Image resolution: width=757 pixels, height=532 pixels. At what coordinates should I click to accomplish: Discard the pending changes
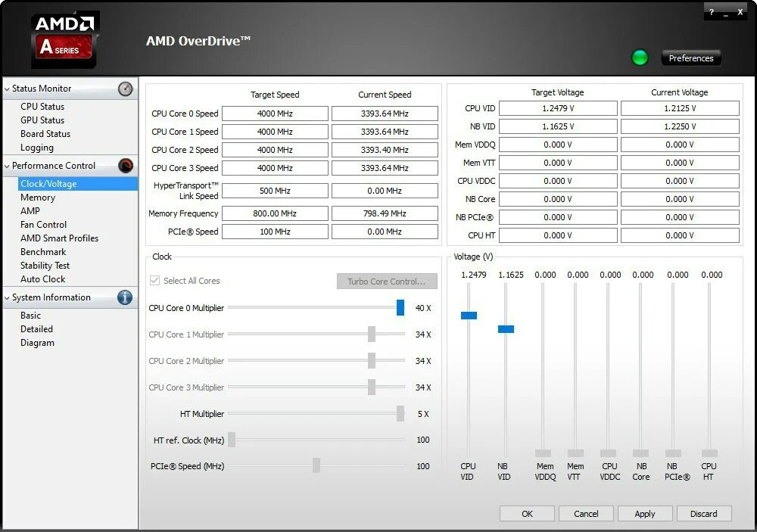click(x=704, y=514)
